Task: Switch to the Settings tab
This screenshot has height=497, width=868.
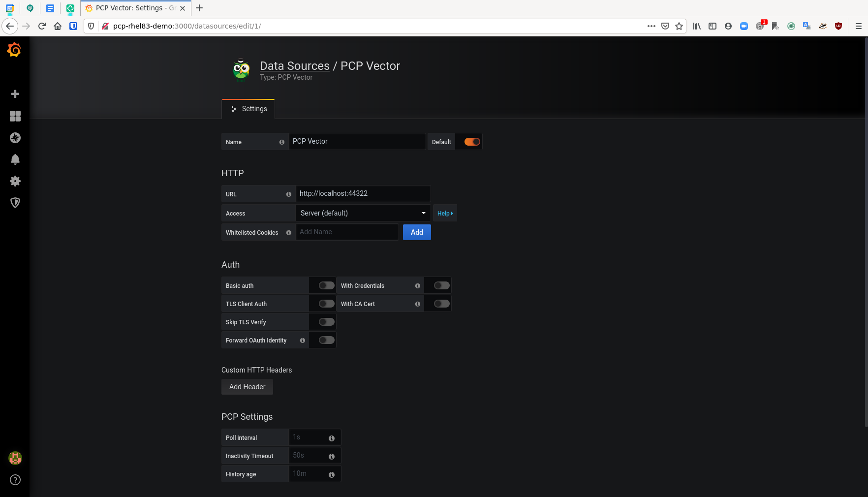Action: click(x=248, y=109)
